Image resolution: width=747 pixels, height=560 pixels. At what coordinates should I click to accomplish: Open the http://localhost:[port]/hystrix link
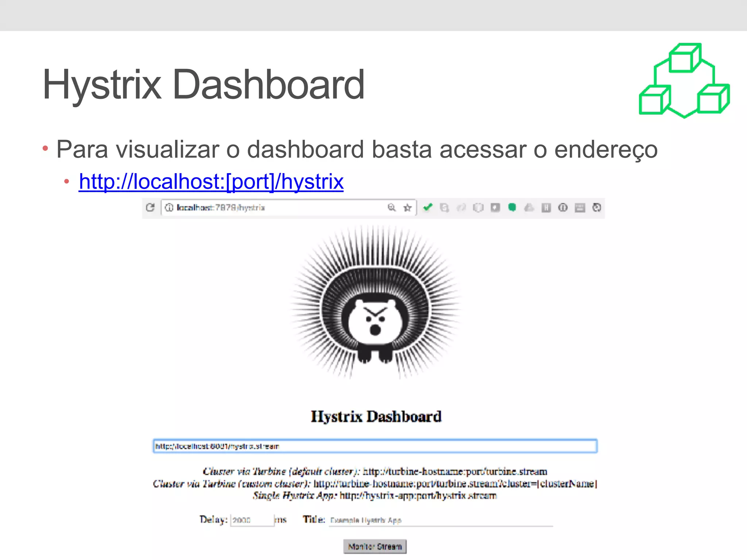211,182
